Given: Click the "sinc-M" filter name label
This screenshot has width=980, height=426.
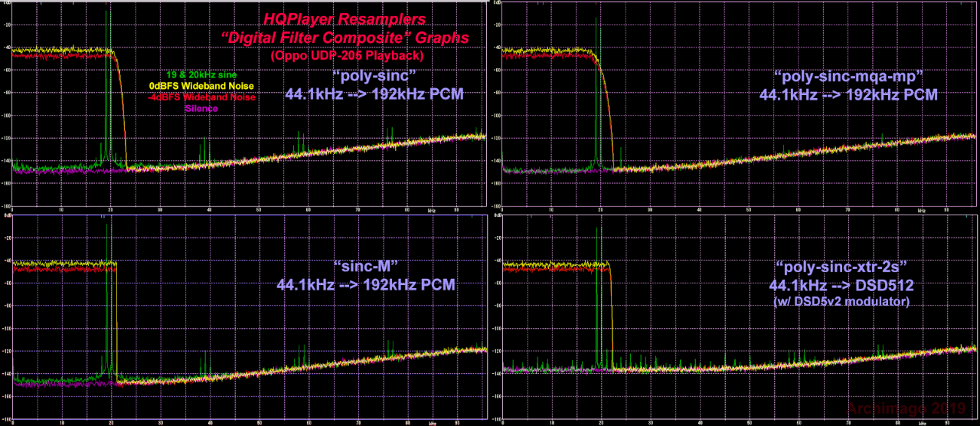Looking at the screenshot, I should tap(366, 267).
